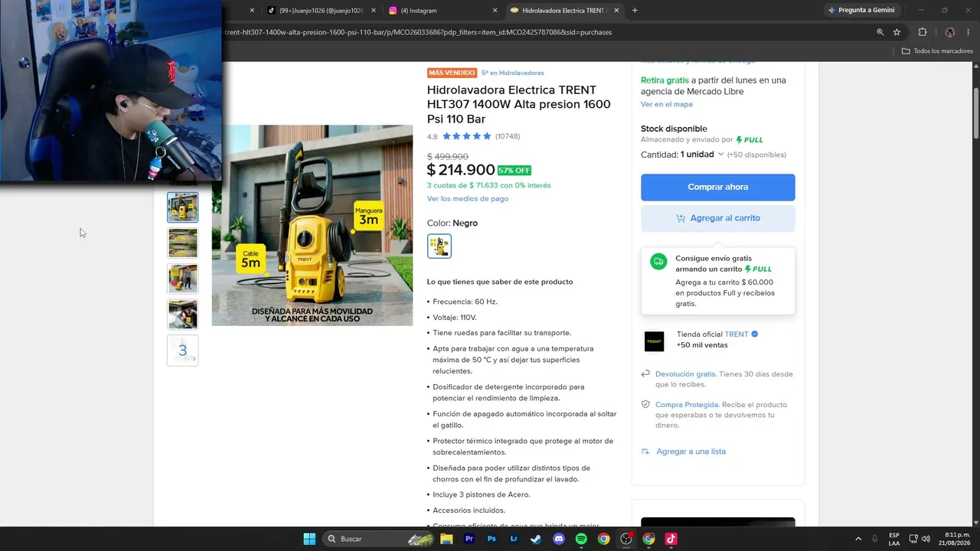Select the first product gallery thumbnail
Image resolution: width=980 pixels, height=551 pixels.
[x=183, y=207]
